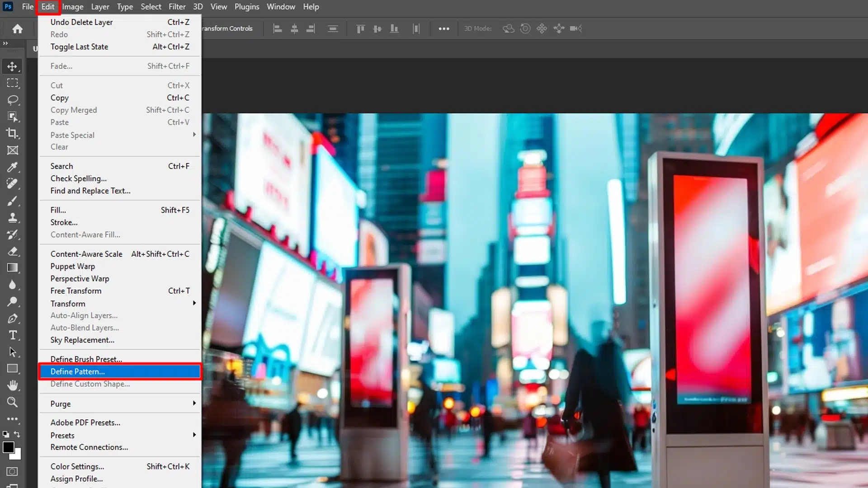The width and height of the screenshot is (868, 488).
Task: Select the Hand tool
Action: click(12, 385)
